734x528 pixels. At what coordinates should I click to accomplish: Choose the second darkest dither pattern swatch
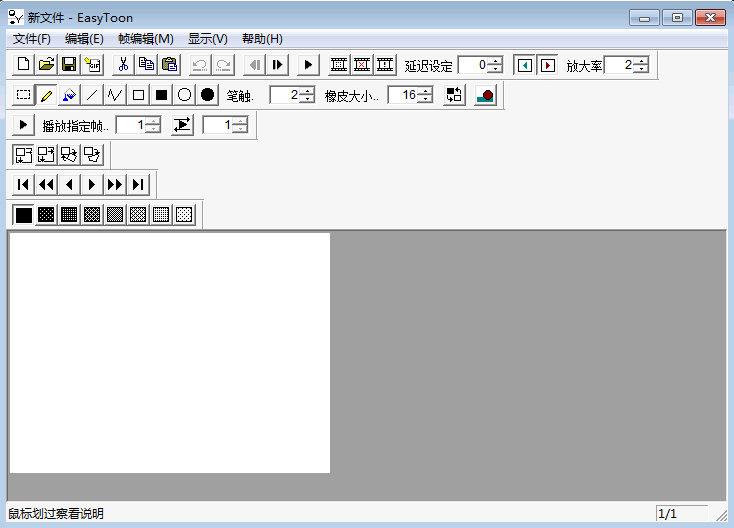(x=46, y=215)
